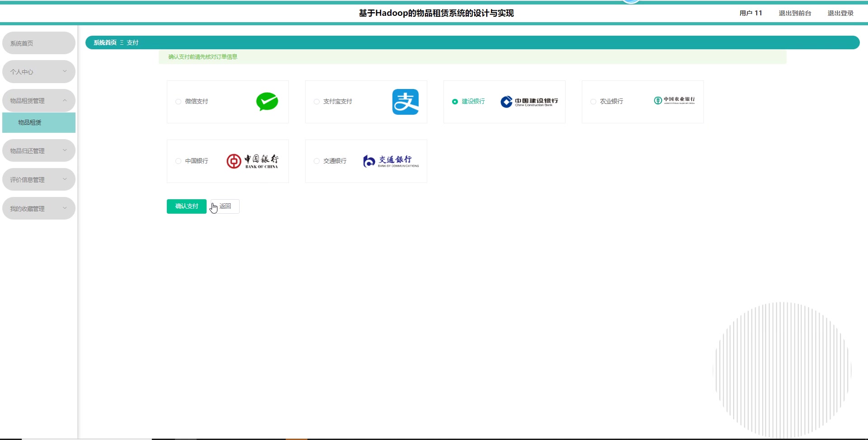Viewport: 868px width, 440px height.
Task: Click the Agricultural Bank of China logo
Action: [675, 100]
